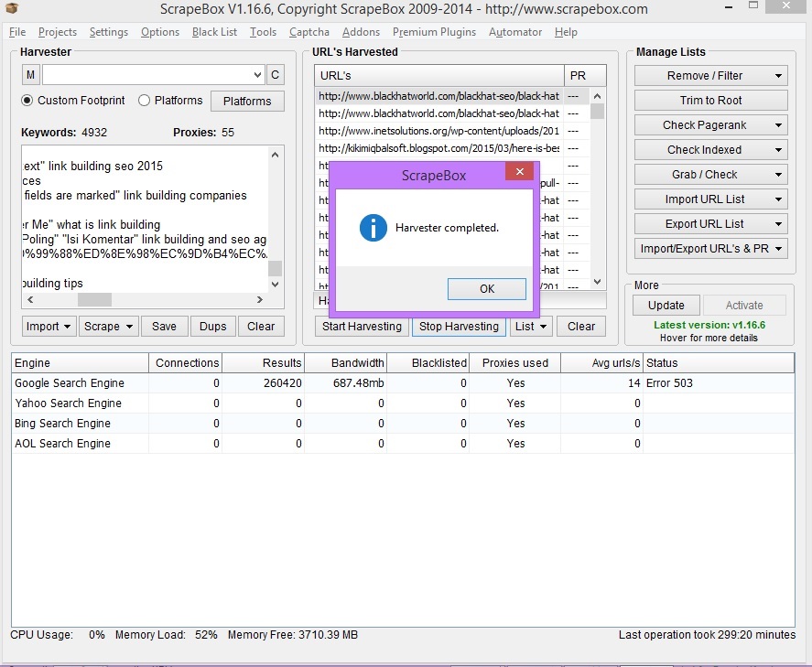Click the M button beside footprint field
The image size is (812, 667).
(30, 75)
